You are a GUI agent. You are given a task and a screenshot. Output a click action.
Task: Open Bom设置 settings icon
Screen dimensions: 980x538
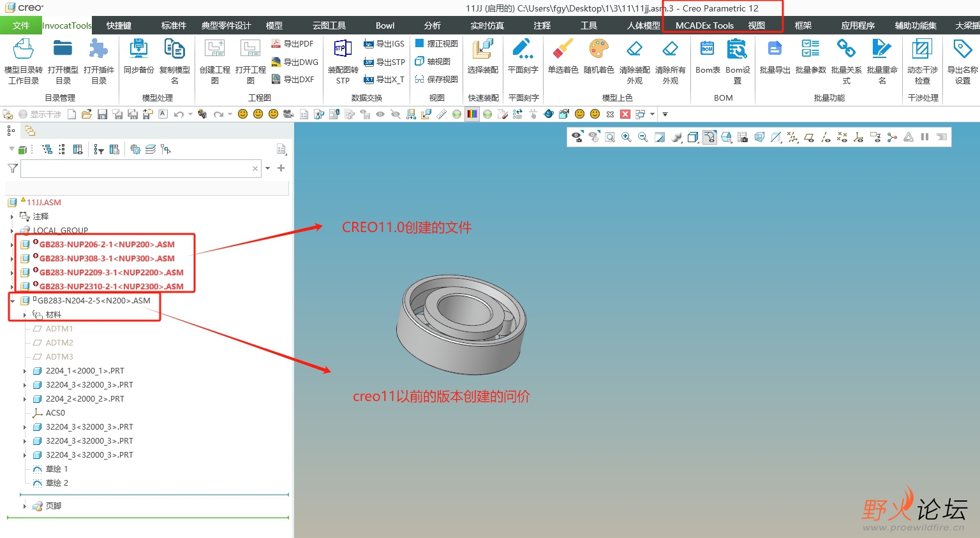point(738,49)
